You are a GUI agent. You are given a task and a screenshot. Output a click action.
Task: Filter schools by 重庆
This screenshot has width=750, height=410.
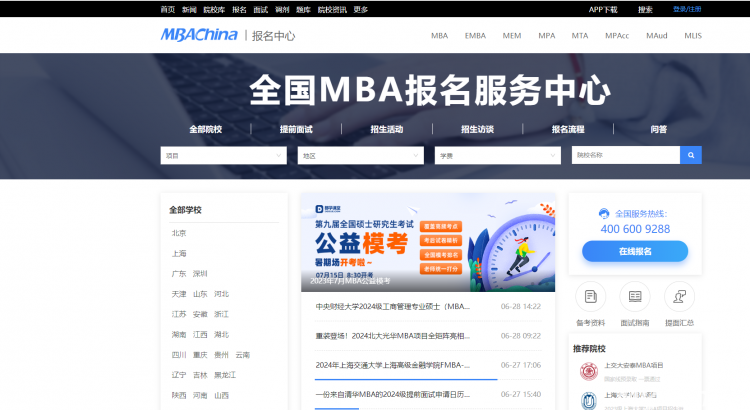[200, 355]
